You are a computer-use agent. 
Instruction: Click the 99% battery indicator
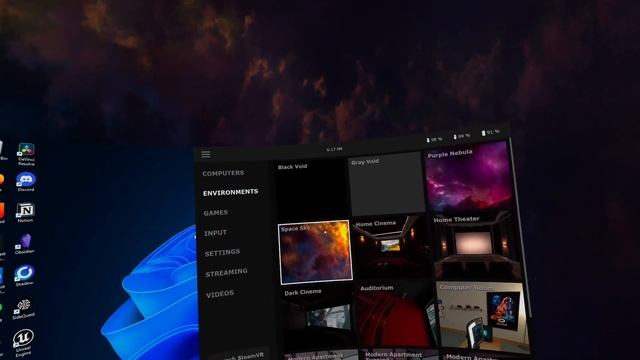pyautogui.click(x=462, y=136)
